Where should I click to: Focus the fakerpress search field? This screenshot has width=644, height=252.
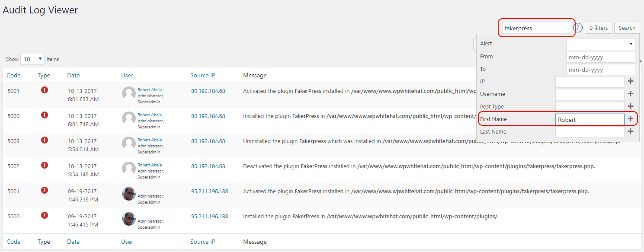536,28
